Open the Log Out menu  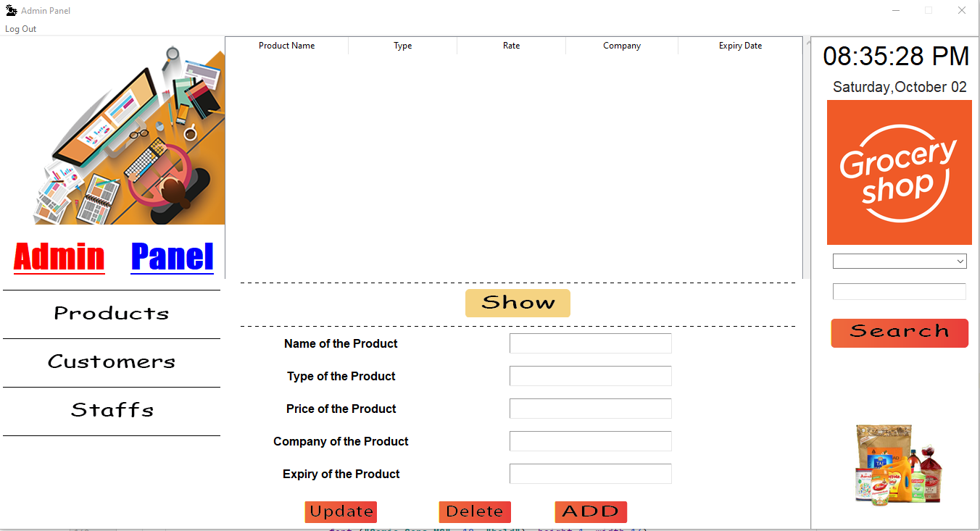[20, 29]
